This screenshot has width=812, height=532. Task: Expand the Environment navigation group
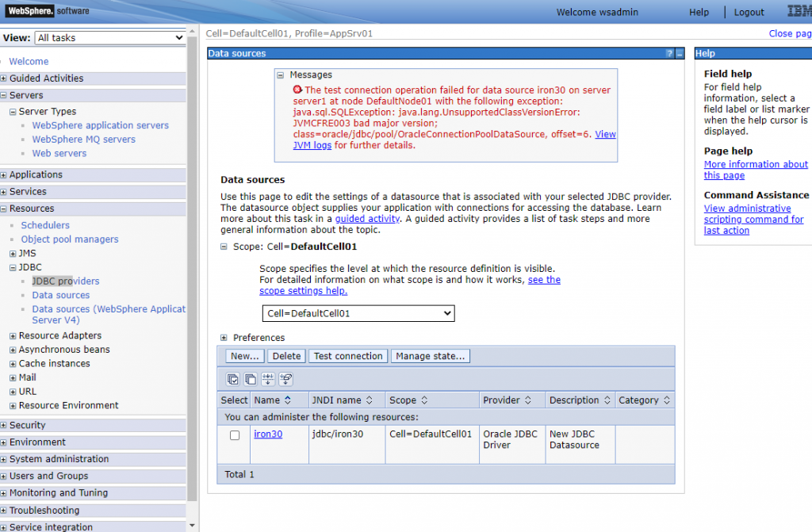point(4,442)
